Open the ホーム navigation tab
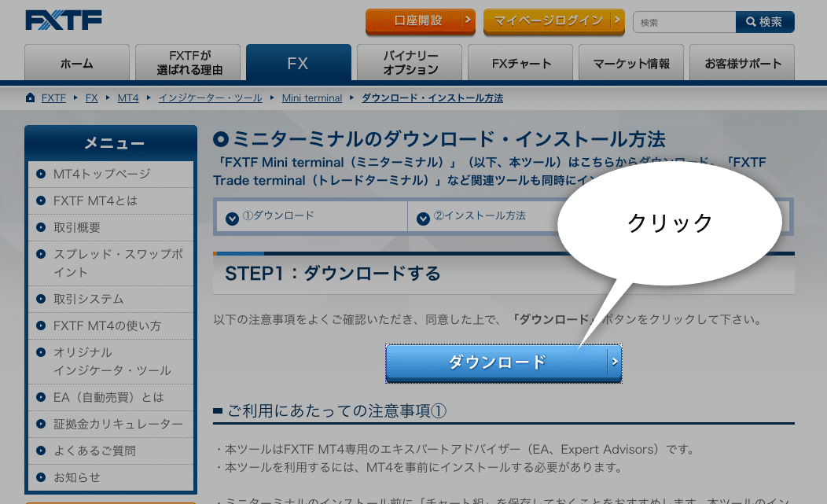 click(77, 63)
